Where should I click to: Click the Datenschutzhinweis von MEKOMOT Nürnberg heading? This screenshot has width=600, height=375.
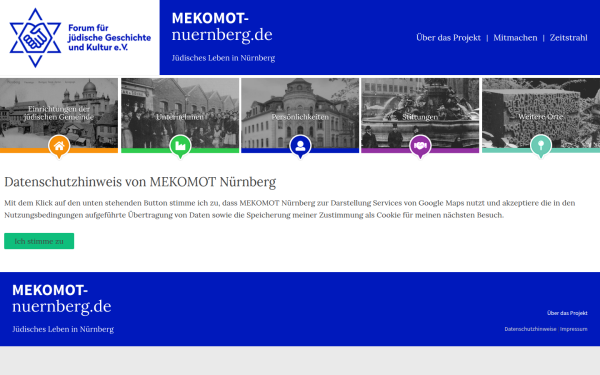tap(140, 182)
